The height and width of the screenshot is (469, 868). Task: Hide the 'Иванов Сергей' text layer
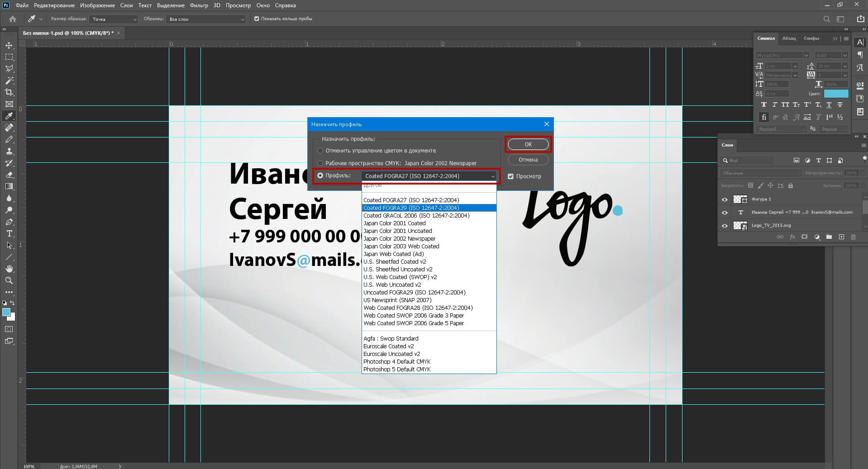coord(725,213)
